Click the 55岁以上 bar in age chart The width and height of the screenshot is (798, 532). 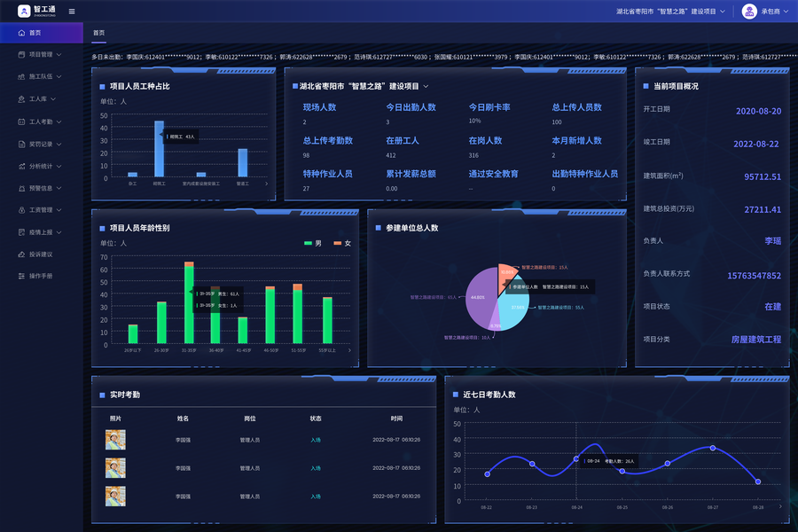(327, 321)
